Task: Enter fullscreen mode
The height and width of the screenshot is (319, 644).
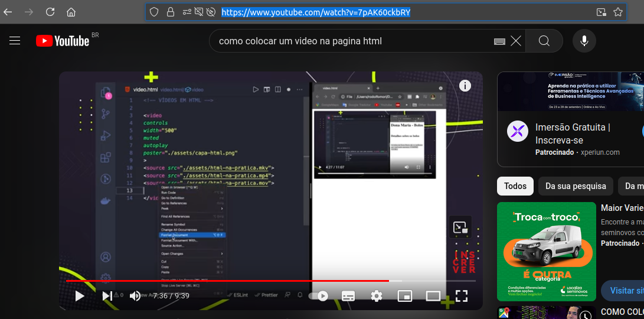Action: click(x=462, y=295)
